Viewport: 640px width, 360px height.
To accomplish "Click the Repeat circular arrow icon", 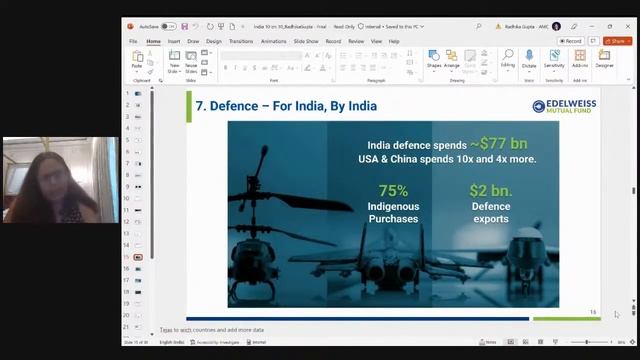I will (x=210, y=27).
